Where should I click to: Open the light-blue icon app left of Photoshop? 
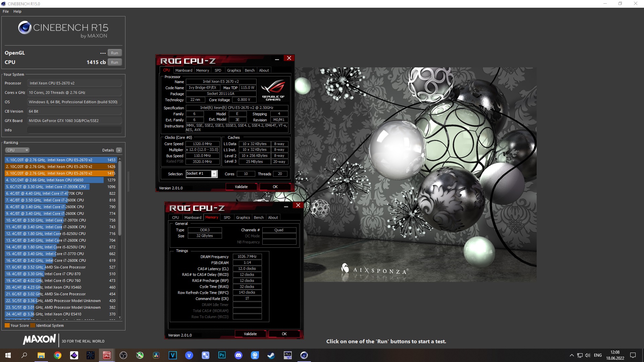[206, 355]
